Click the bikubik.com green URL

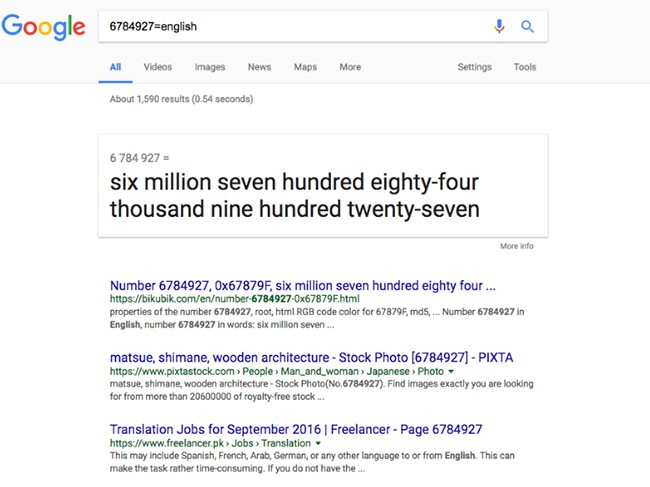(x=234, y=299)
